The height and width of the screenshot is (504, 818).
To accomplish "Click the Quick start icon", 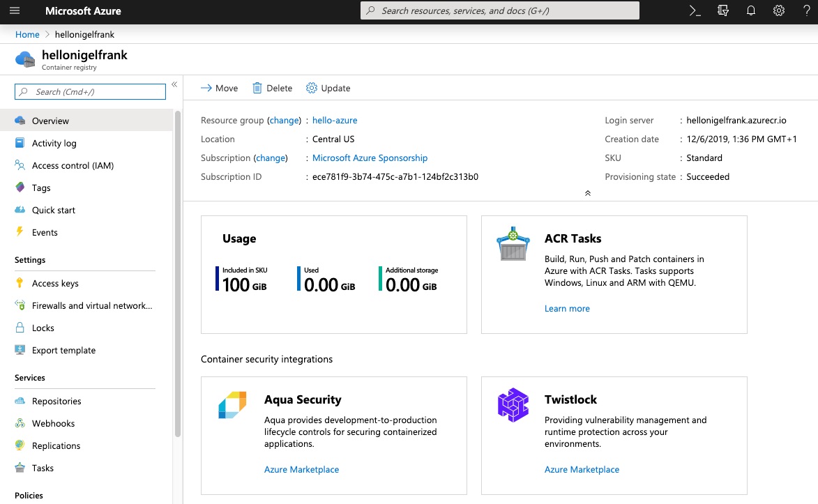I will (20, 210).
